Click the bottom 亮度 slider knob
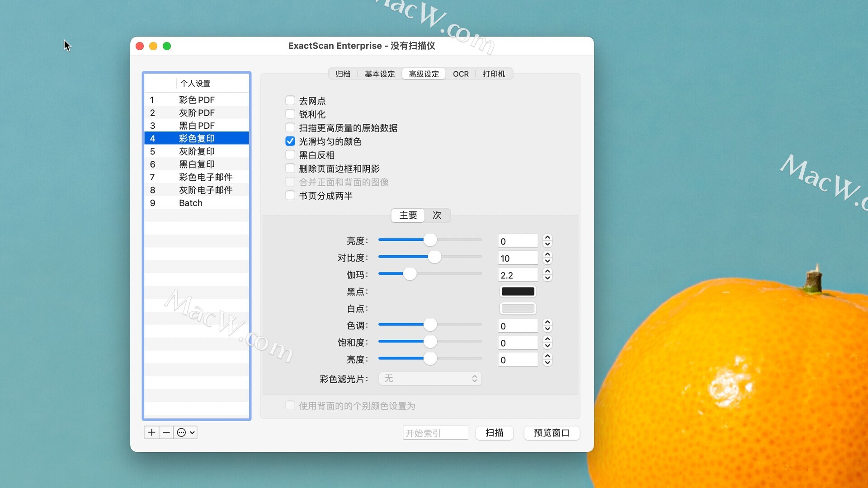The image size is (868, 488). [x=430, y=359]
